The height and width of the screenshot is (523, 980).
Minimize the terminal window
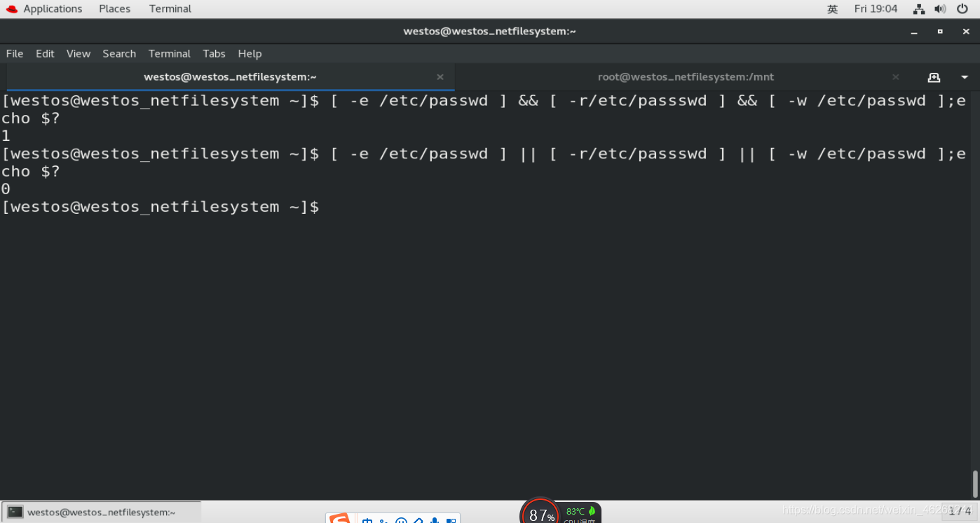point(913,32)
